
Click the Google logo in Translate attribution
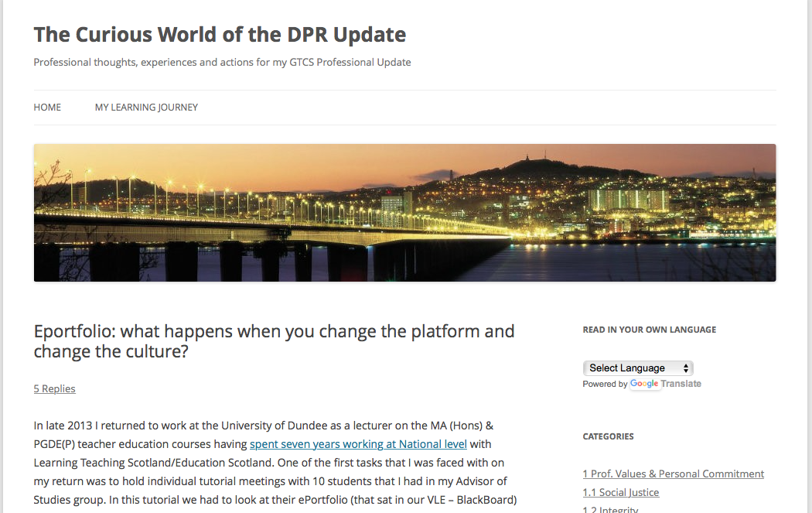coord(645,384)
